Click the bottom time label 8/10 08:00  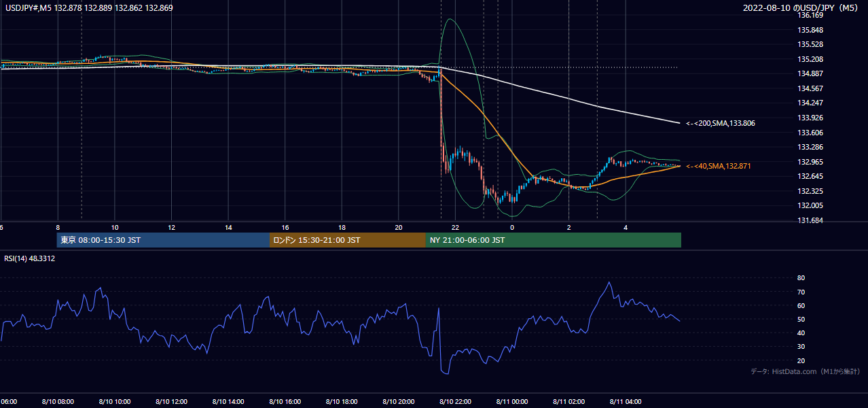pos(58,402)
